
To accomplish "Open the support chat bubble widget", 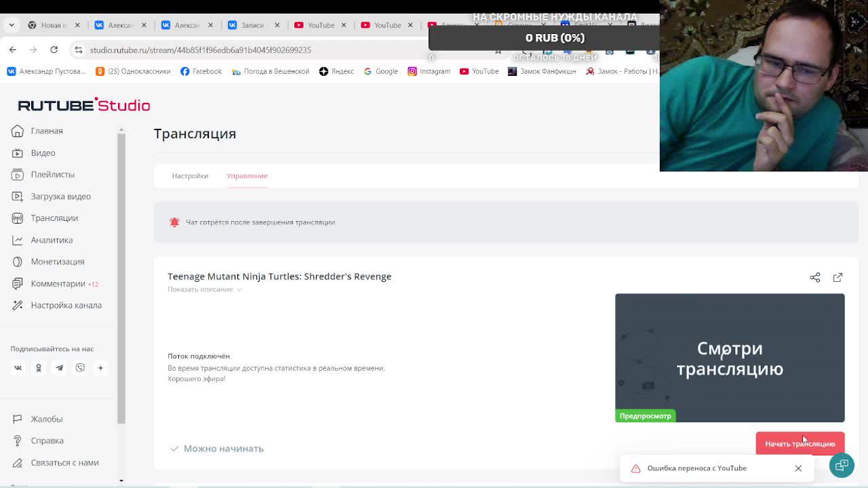I will (x=842, y=465).
